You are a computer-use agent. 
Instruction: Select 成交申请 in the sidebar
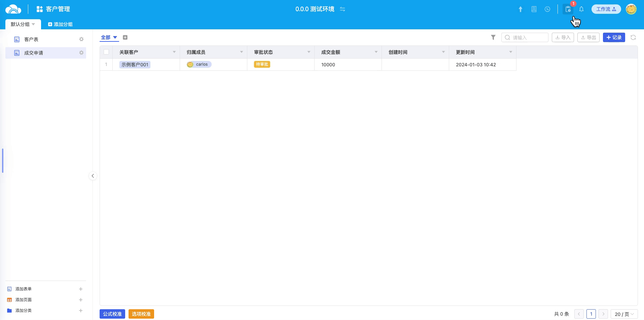point(34,53)
